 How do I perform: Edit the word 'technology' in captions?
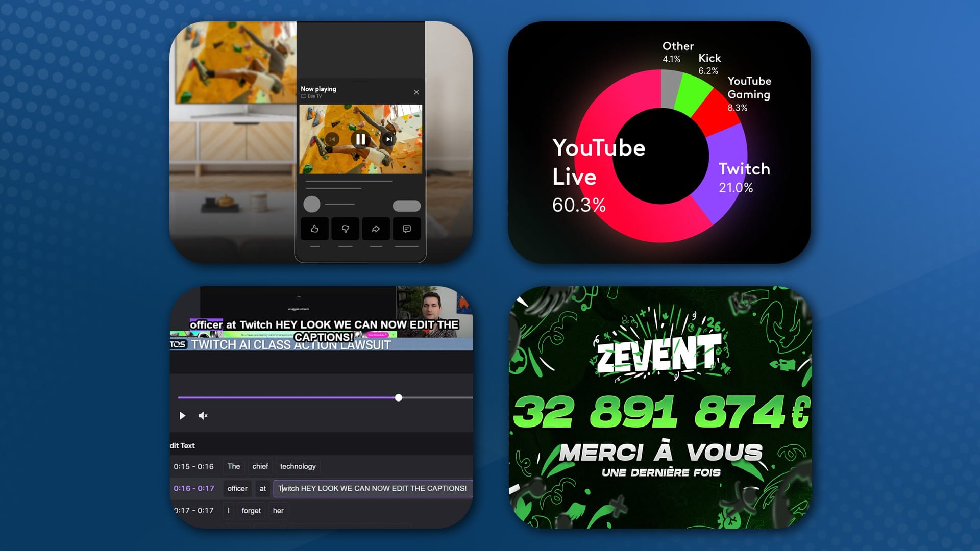click(298, 466)
